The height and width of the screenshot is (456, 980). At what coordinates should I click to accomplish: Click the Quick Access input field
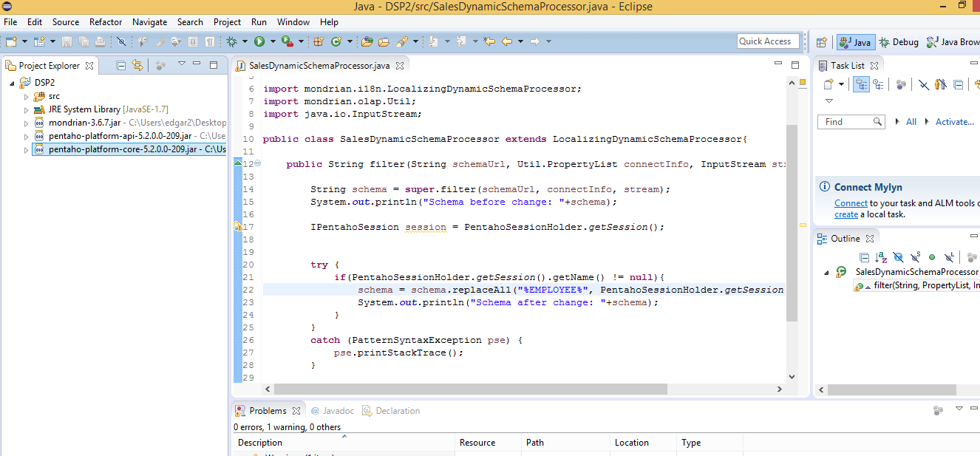click(x=768, y=41)
